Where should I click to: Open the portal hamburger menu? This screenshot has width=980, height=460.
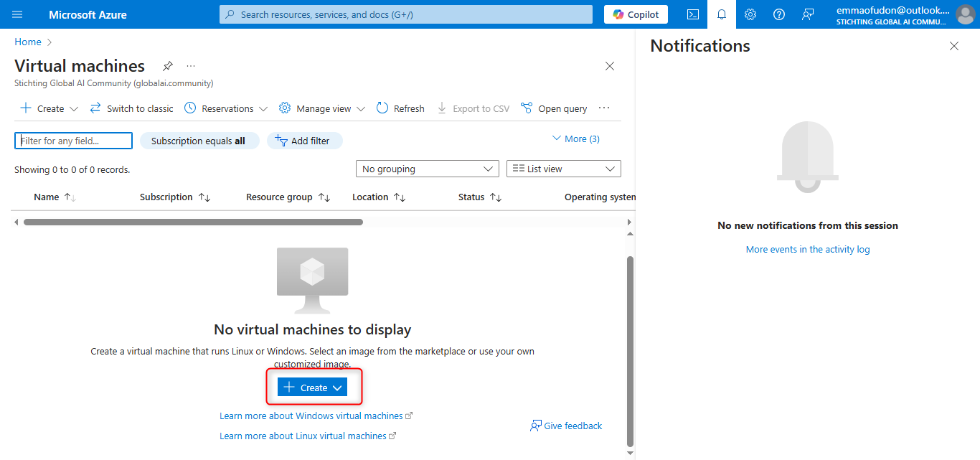[17, 14]
